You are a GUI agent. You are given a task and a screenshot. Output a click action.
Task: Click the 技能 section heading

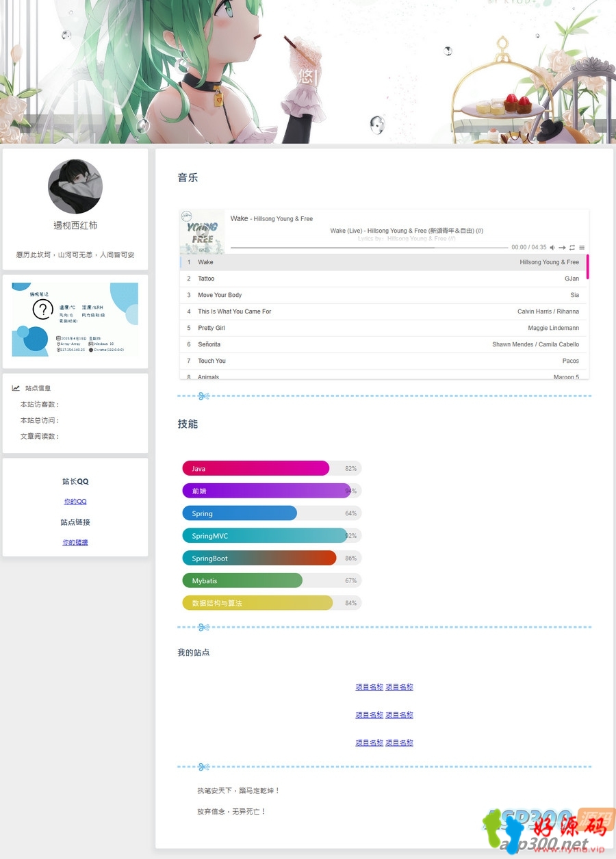tap(188, 424)
